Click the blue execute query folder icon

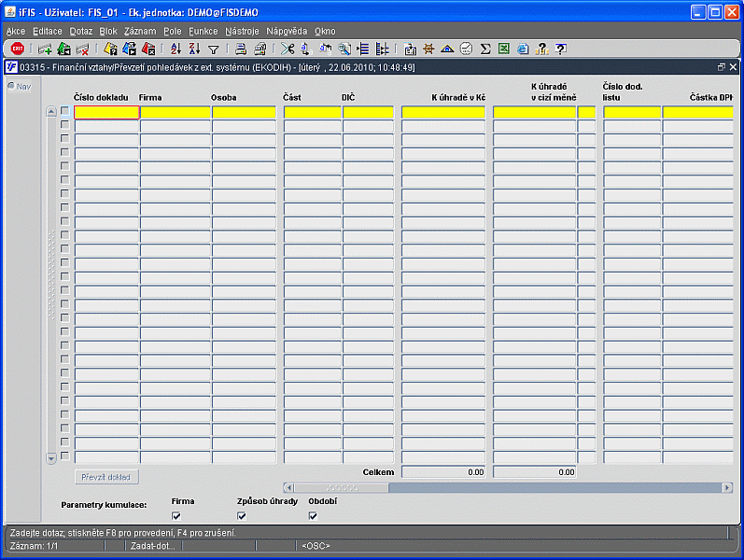click(x=129, y=49)
